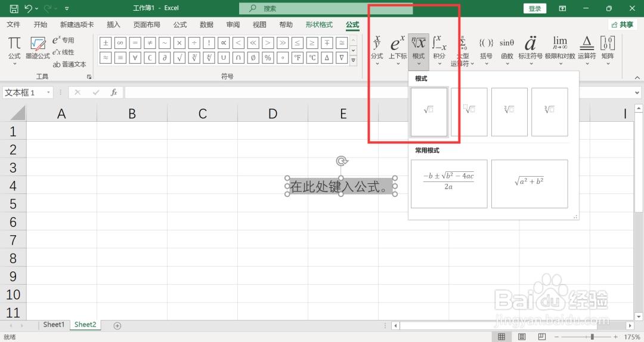Insert the plus-minus ± symbol
Screen dimensions: 644x342
[106, 43]
